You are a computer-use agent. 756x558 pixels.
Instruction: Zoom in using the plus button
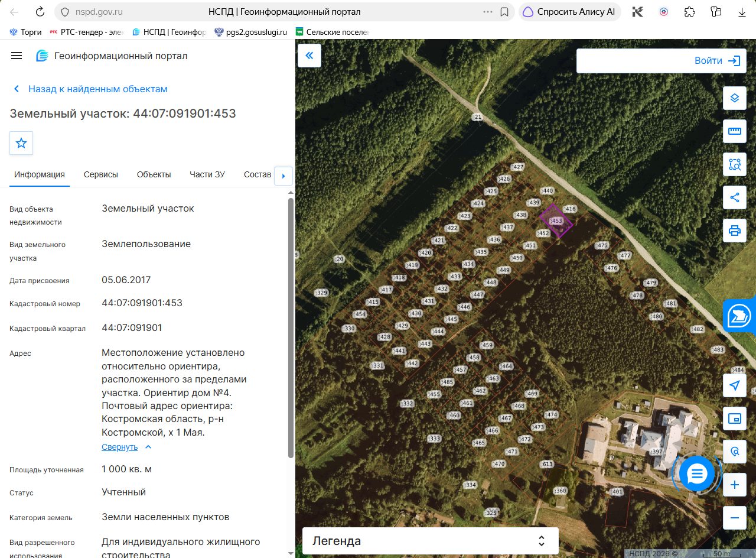735,485
